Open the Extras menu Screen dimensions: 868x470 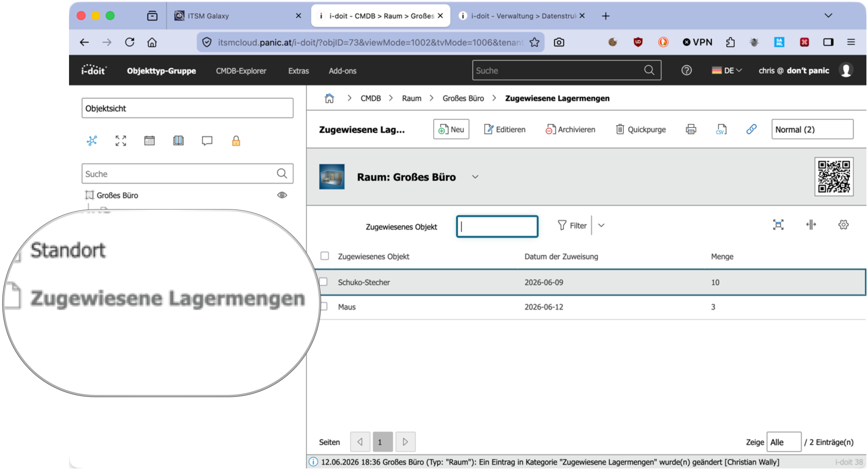(x=298, y=71)
